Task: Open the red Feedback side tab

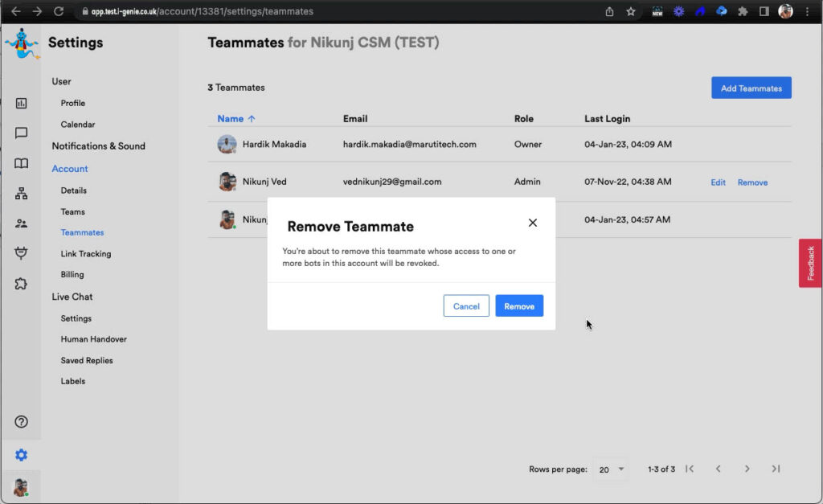Action: tap(810, 263)
